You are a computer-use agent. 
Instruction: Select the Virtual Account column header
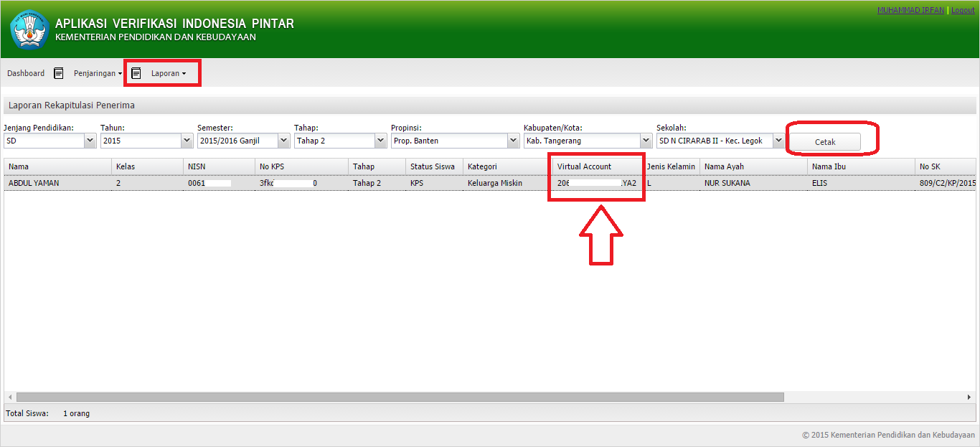584,166
